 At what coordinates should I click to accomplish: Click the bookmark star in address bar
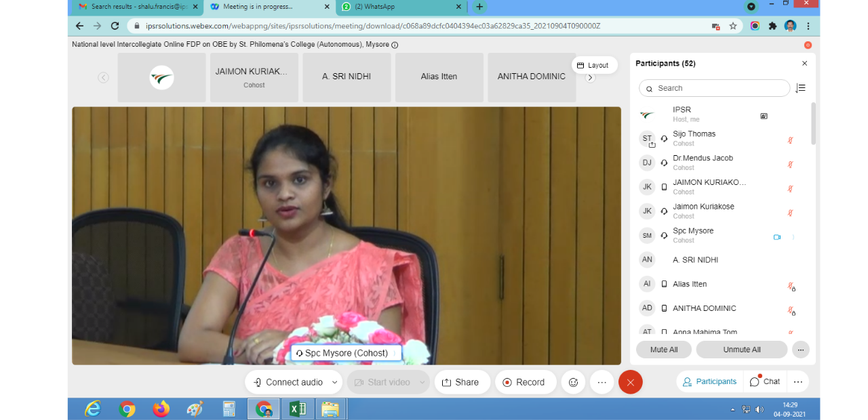click(x=733, y=26)
